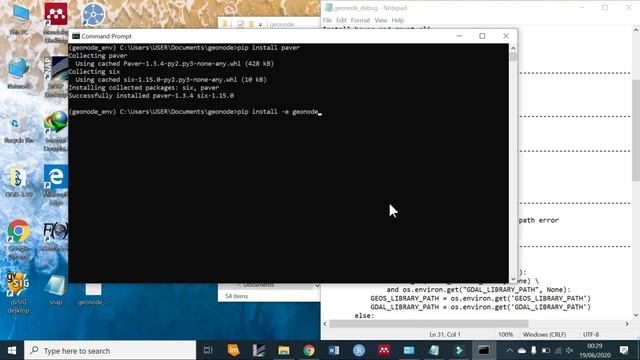Open Mendeley from the taskbar
640x360 pixels.
coord(384,350)
